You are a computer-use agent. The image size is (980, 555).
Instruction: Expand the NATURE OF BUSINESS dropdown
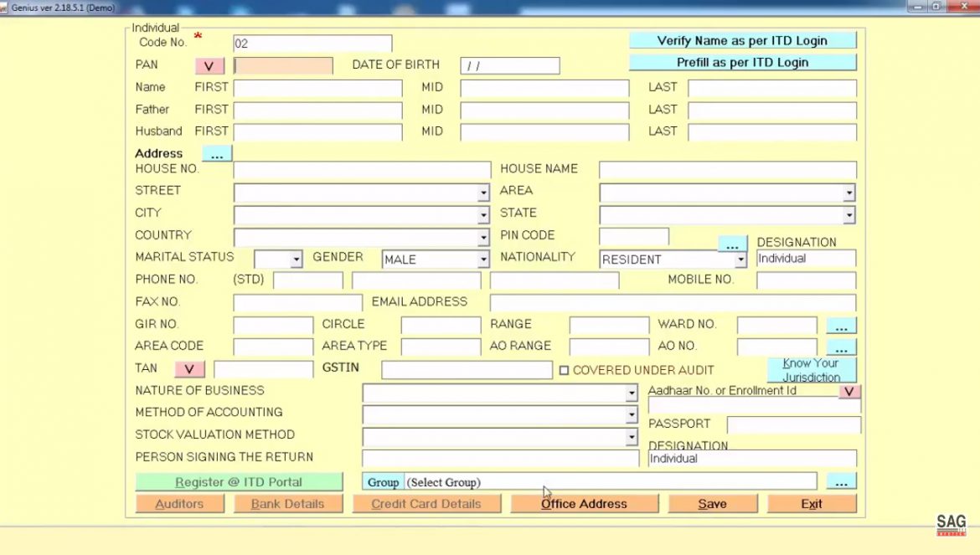[632, 393]
